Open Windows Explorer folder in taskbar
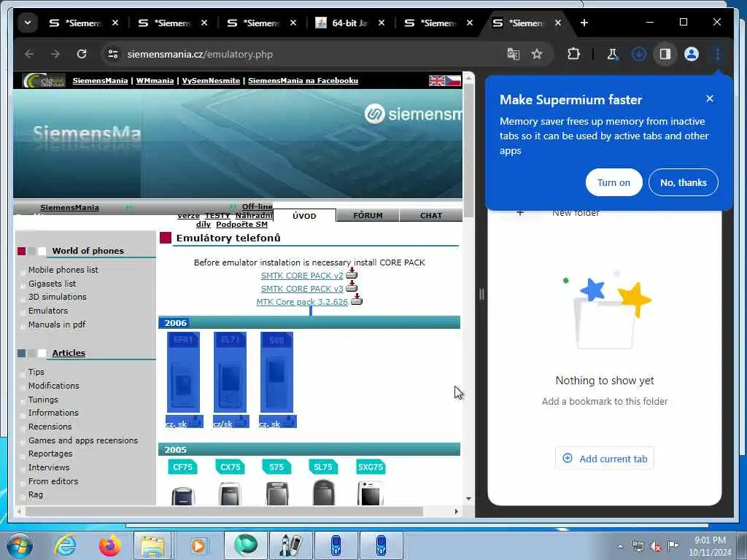The image size is (747, 560). tap(152, 545)
